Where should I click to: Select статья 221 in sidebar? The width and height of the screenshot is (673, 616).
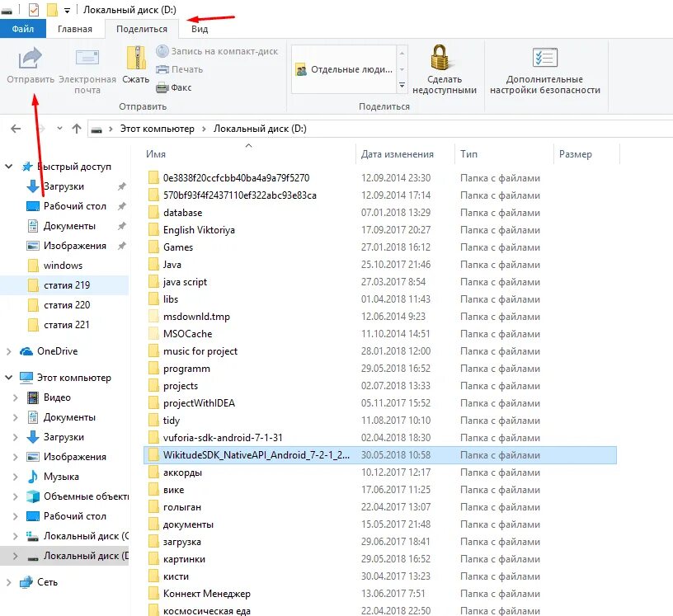click(67, 325)
